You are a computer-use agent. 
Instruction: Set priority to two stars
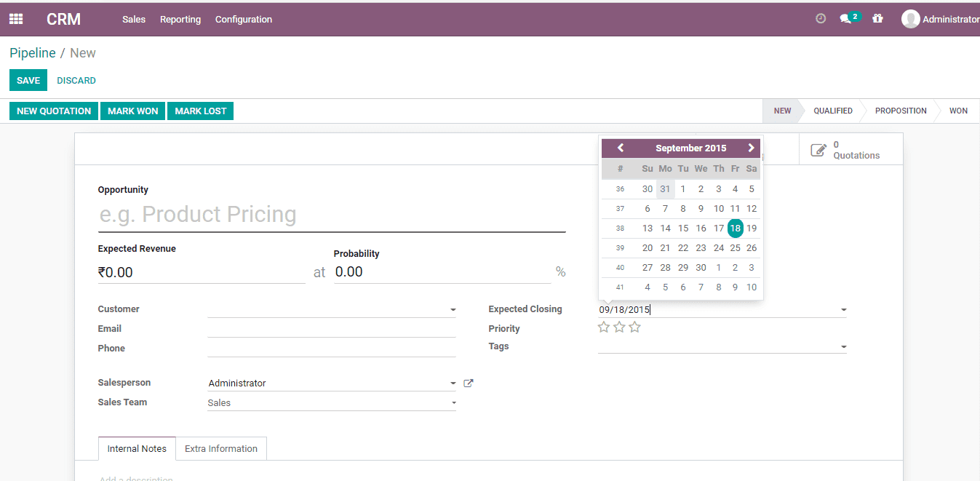pyautogui.click(x=619, y=327)
